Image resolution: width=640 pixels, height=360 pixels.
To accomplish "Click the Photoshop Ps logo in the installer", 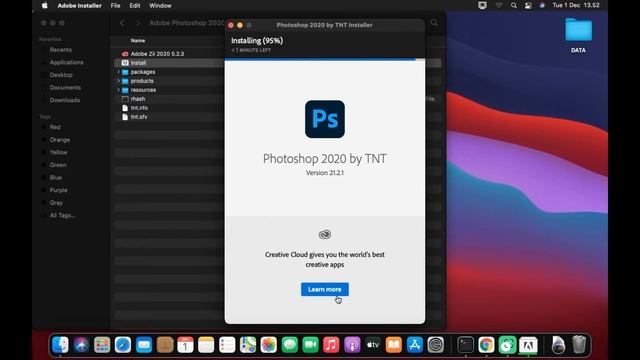I will pos(324,119).
